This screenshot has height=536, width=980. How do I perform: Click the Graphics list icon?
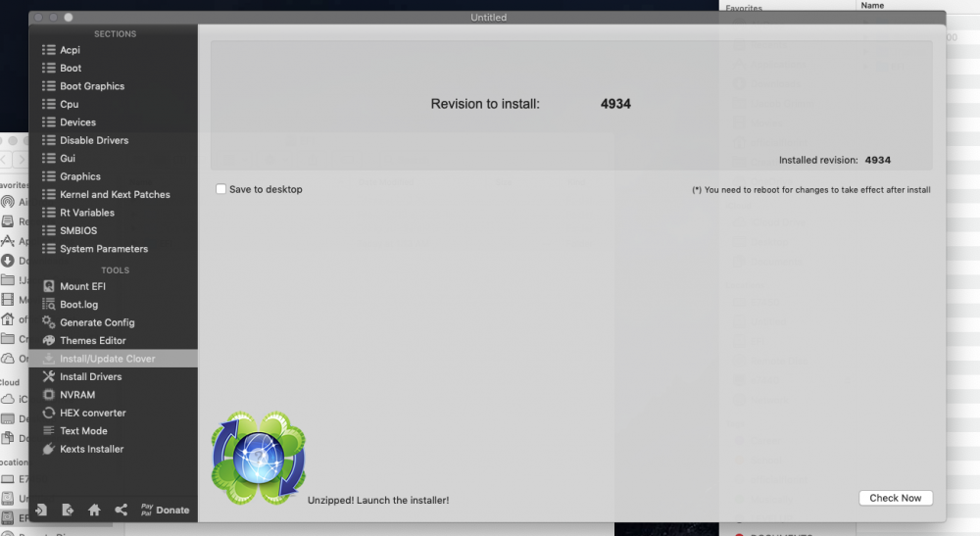tap(49, 176)
